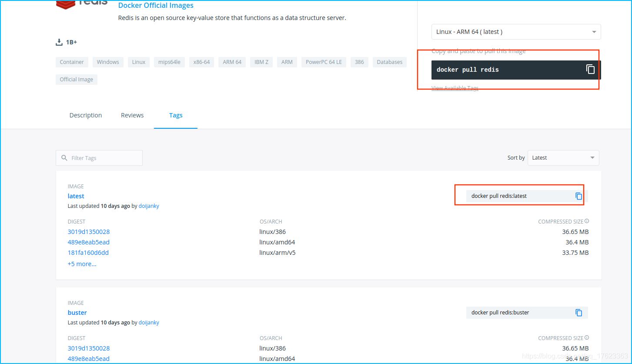Open the Sort by Latest dropdown
632x364 pixels.
click(563, 158)
